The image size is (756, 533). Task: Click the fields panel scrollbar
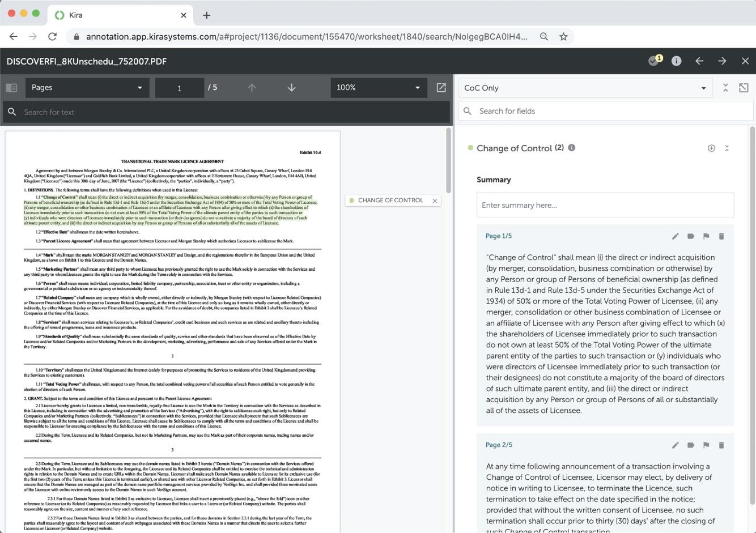[x=752, y=314]
